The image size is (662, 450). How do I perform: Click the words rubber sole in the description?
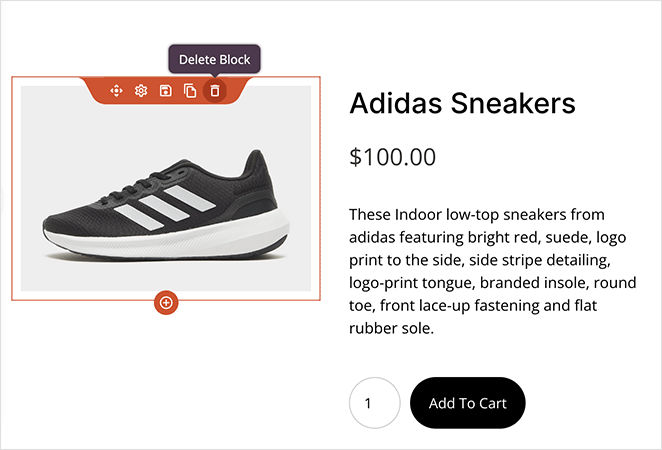392,328
